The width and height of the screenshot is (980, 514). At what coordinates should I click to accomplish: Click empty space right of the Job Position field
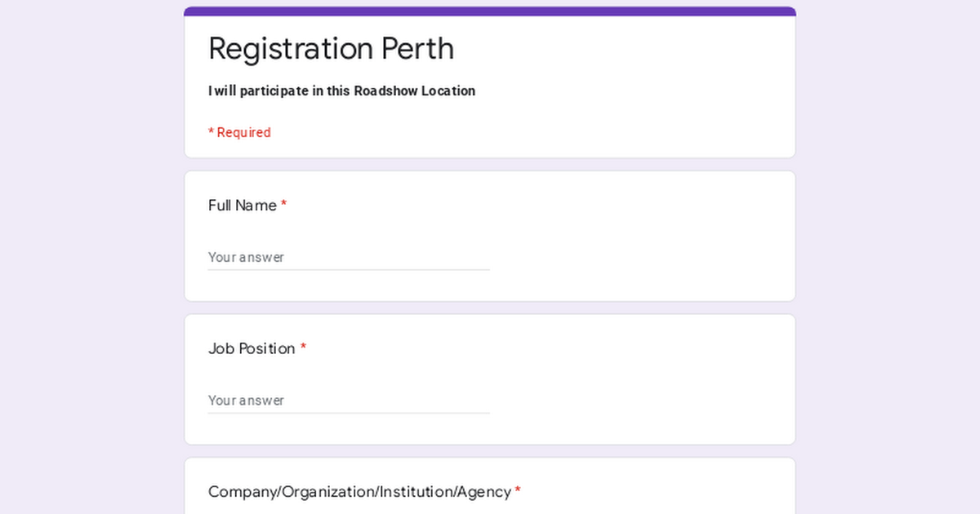click(637, 401)
